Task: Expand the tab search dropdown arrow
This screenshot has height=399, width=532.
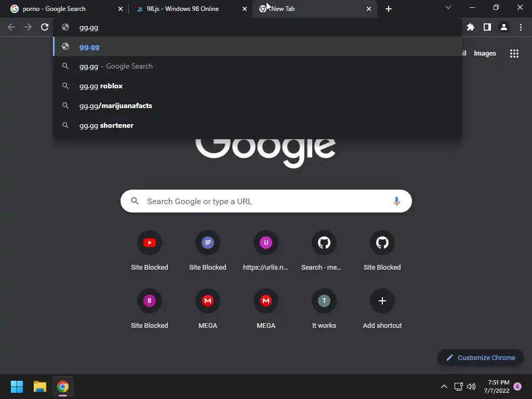Action: (x=448, y=7)
